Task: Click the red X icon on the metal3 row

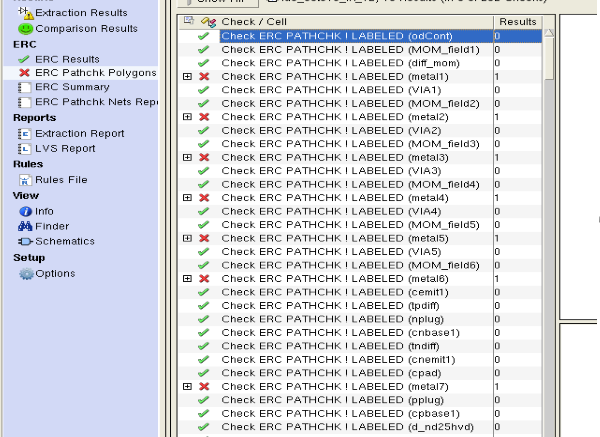Action: point(204,157)
